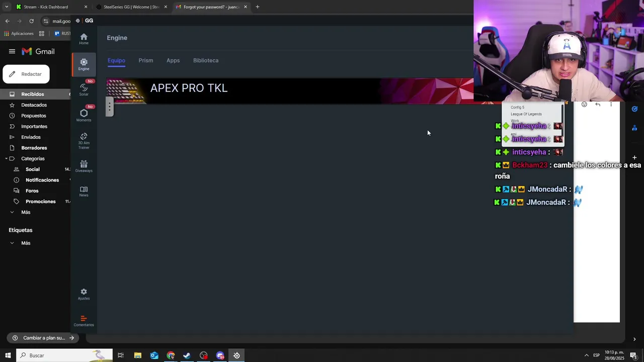
Task: Switch to Prism tab
Action: point(146,60)
